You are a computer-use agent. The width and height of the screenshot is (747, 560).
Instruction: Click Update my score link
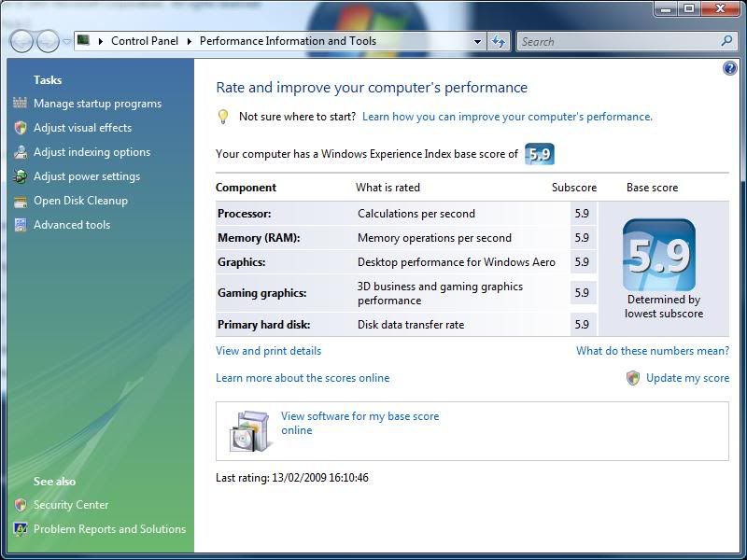pyautogui.click(x=687, y=378)
